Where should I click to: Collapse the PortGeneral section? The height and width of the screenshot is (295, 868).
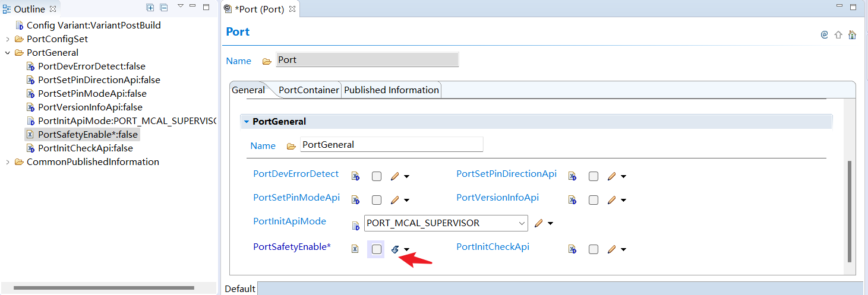246,122
